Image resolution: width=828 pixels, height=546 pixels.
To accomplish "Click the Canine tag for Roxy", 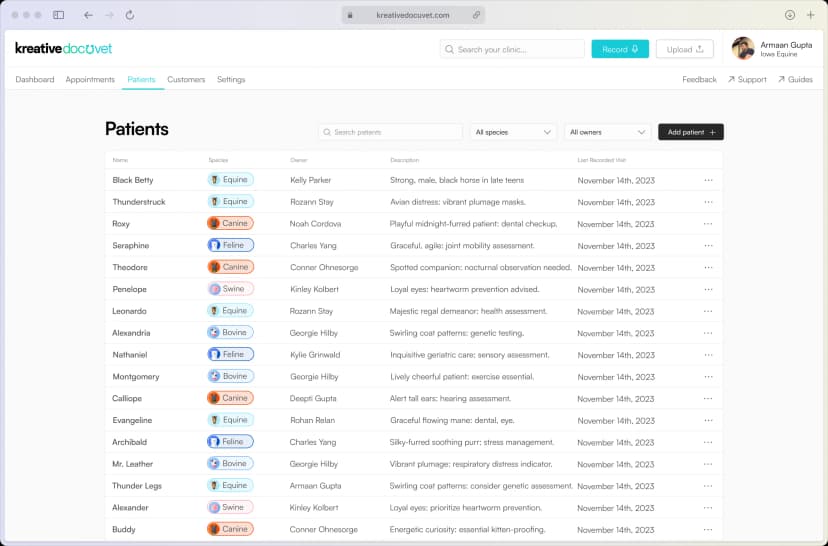I will [x=230, y=223].
